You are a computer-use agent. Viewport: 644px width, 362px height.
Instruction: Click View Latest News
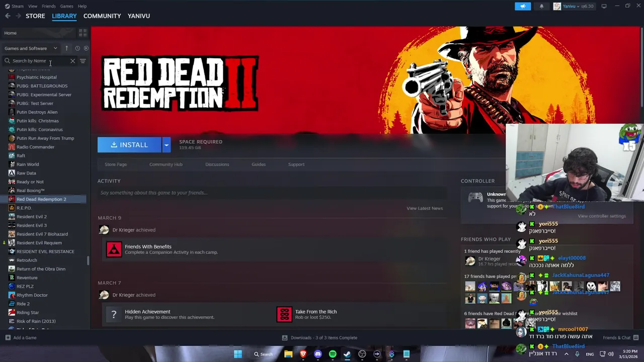point(425,208)
